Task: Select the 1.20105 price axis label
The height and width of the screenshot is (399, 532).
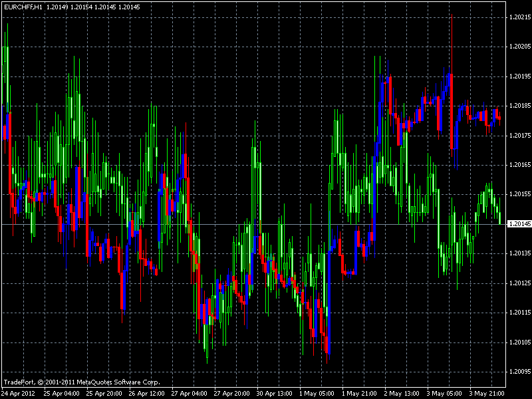Action: [520, 342]
